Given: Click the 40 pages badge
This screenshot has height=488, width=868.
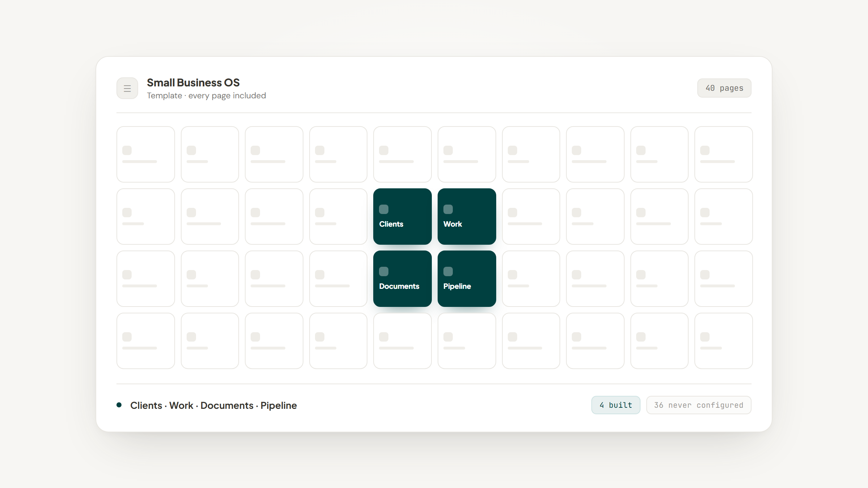Looking at the screenshot, I should click(724, 88).
